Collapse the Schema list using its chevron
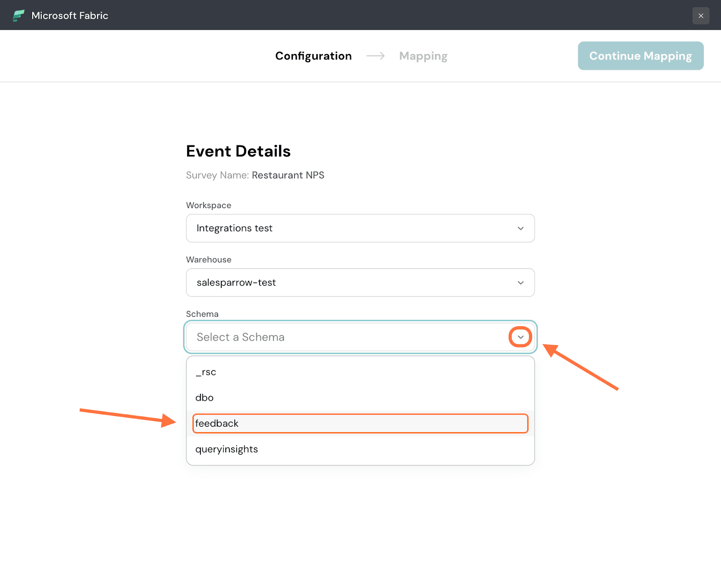The width and height of the screenshot is (721, 588). click(x=520, y=337)
